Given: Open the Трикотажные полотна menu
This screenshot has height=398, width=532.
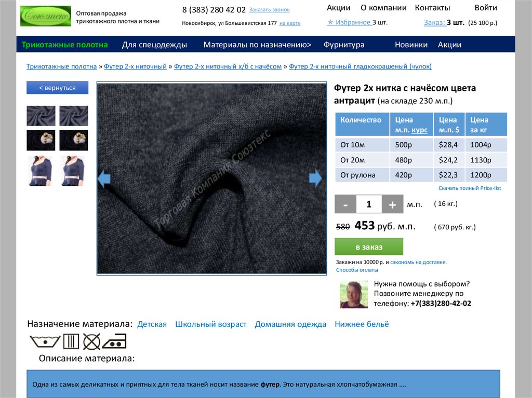Looking at the screenshot, I should [x=65, y=45].
